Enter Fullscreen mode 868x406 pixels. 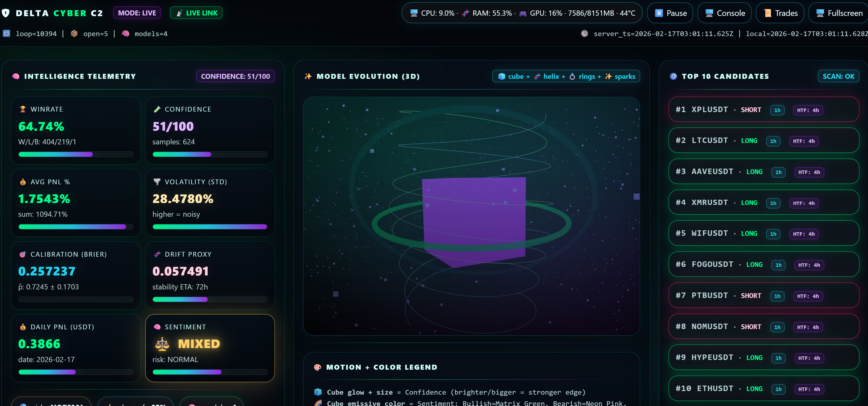tap(839, 13)
